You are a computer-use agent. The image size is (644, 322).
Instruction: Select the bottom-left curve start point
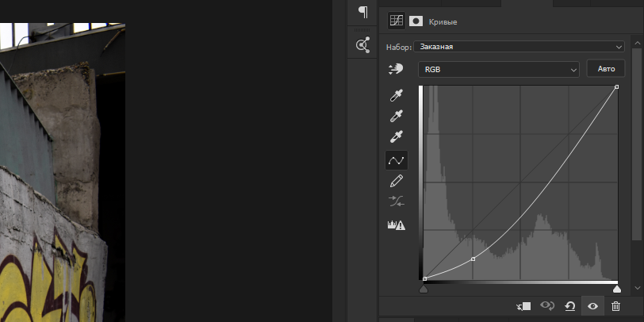(x=424, y=278)
